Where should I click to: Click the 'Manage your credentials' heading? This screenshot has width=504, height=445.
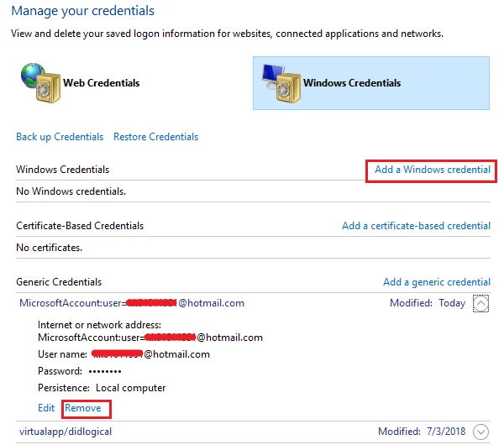coord(83,11)
